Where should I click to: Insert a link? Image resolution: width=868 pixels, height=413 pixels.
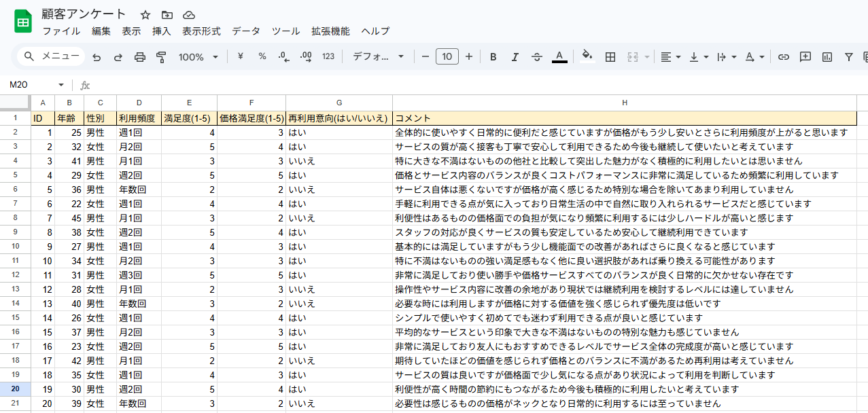click(x=784, y=57)
